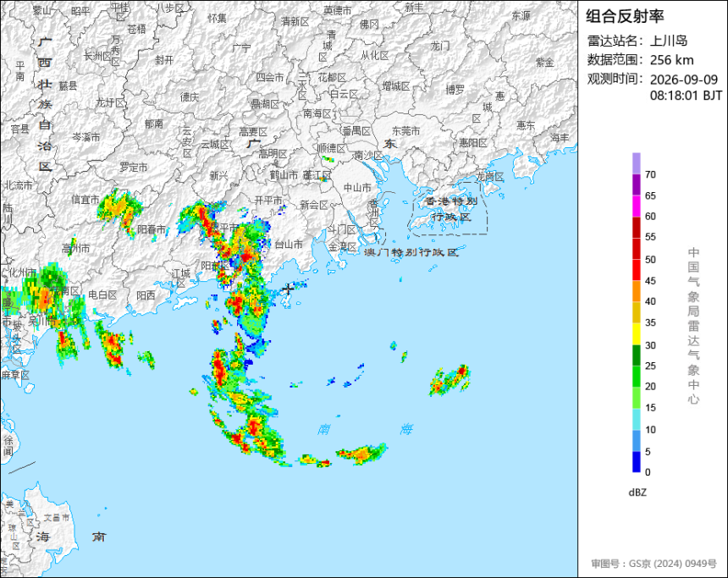728x578 pixels.
Task: Click the 英德市 label on the map
Action: (x=338, y=10)
